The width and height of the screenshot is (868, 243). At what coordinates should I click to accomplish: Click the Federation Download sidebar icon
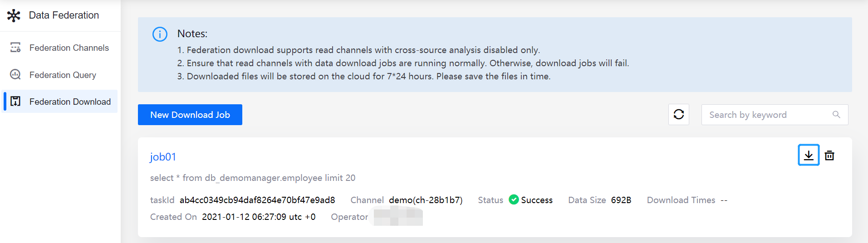(15, 101)
